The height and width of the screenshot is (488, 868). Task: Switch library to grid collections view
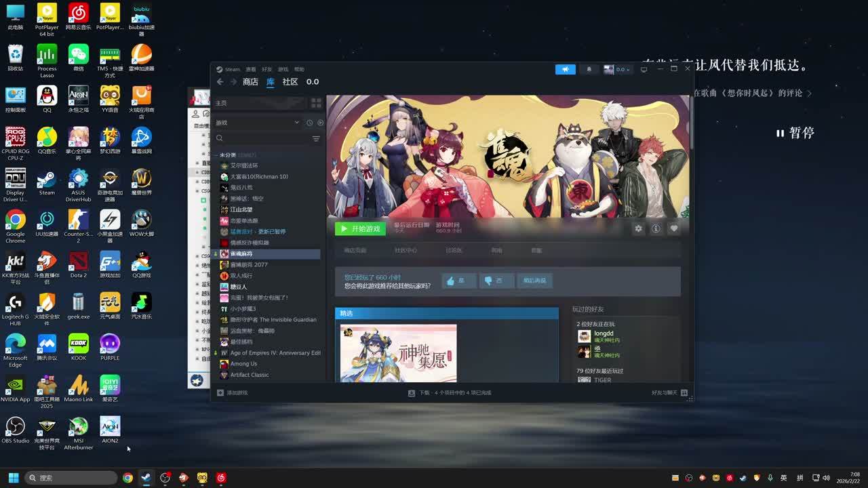click(x=316, y=103)
